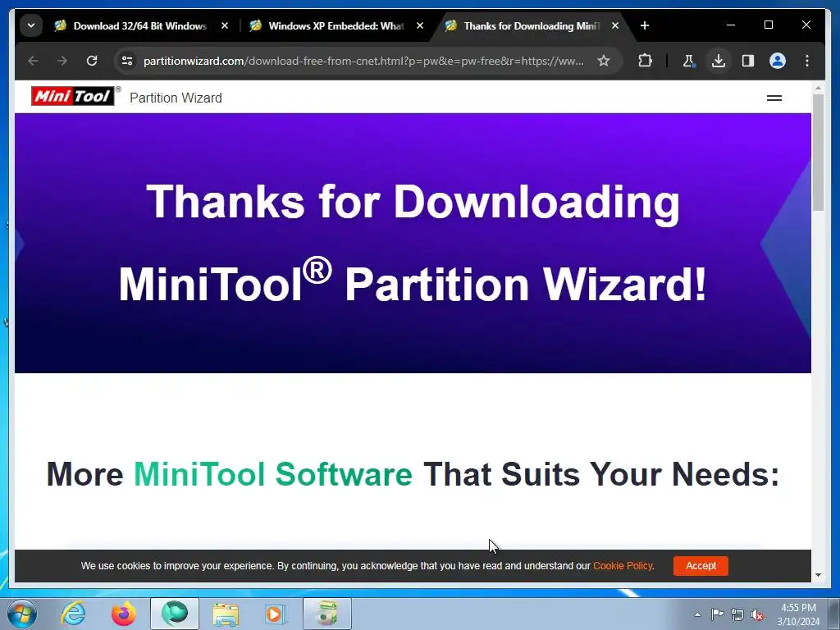Switch to Download 32/64 Bit Windows tab
The image size is (840, 630).
[140, 25]
